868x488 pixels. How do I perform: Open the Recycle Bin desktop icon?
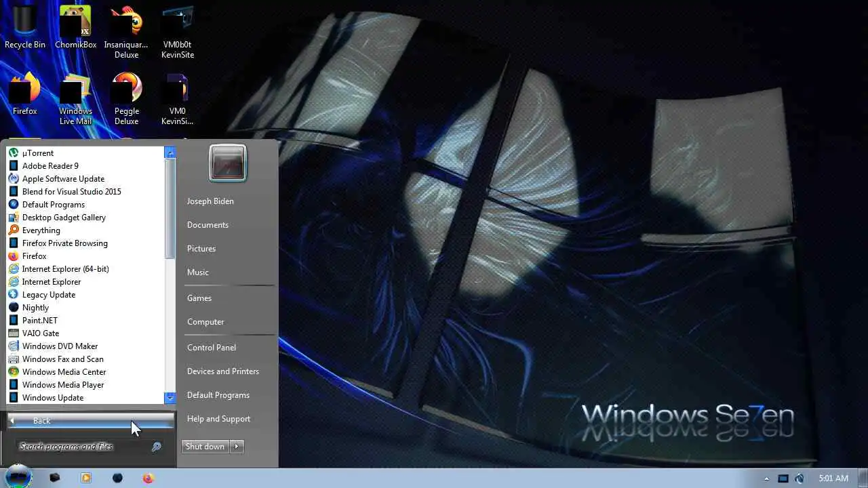click(25, 27)
